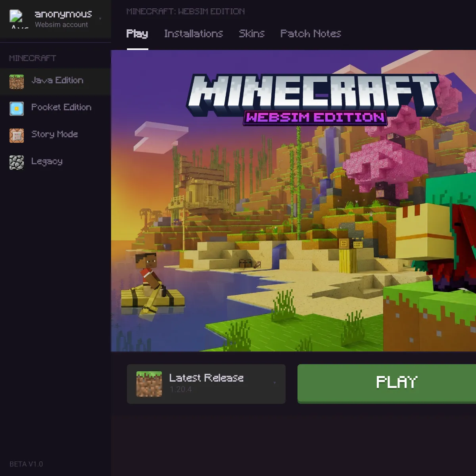Image resolution: width=476 pixels, height=476 pixels.
Task: Select Legacy in the sidebar
Action: tap(56, 163)
